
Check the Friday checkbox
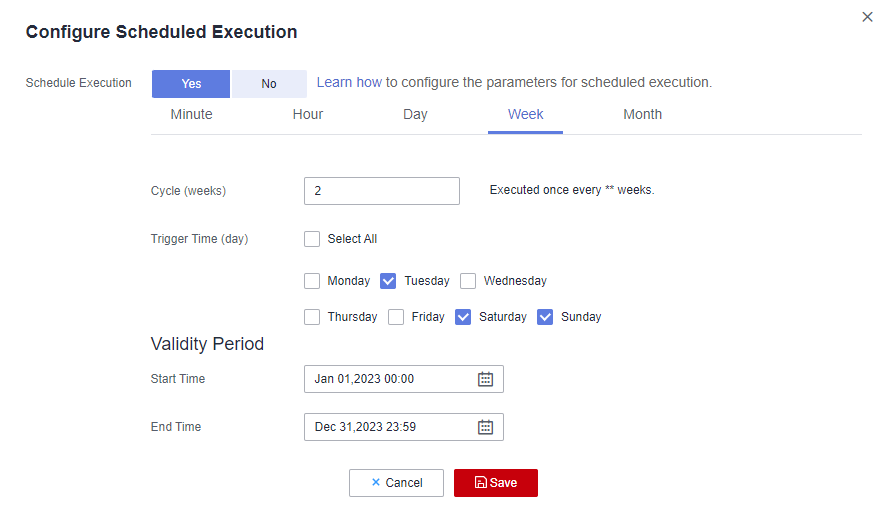396,317
